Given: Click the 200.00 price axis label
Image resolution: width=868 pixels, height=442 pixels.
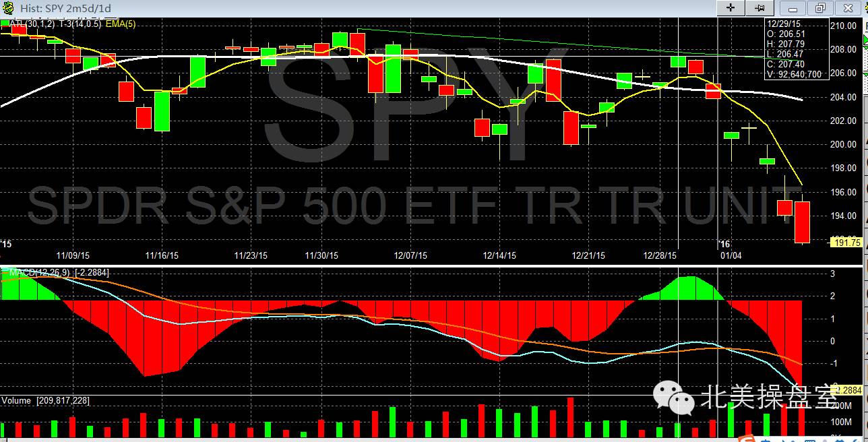Looking at the screenshot, I should pos(844,144).
